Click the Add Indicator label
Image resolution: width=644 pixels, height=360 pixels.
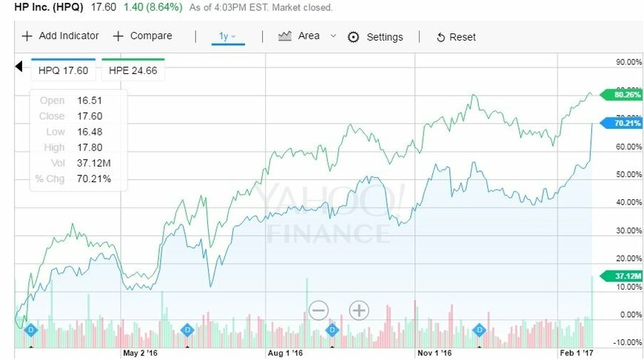[x=69, y=36]
